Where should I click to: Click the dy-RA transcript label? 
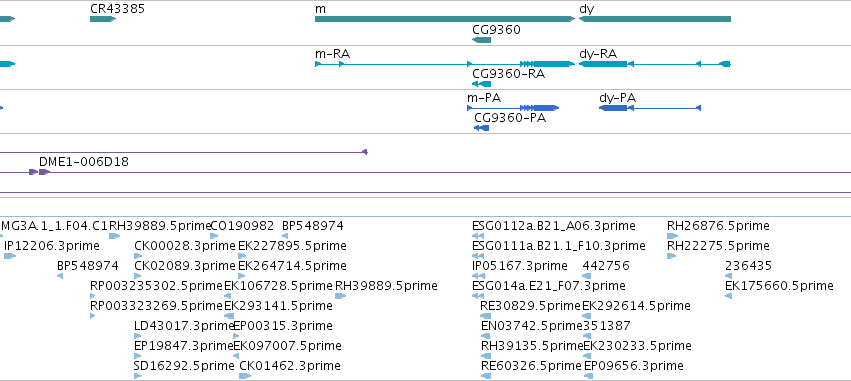[598, 54]
